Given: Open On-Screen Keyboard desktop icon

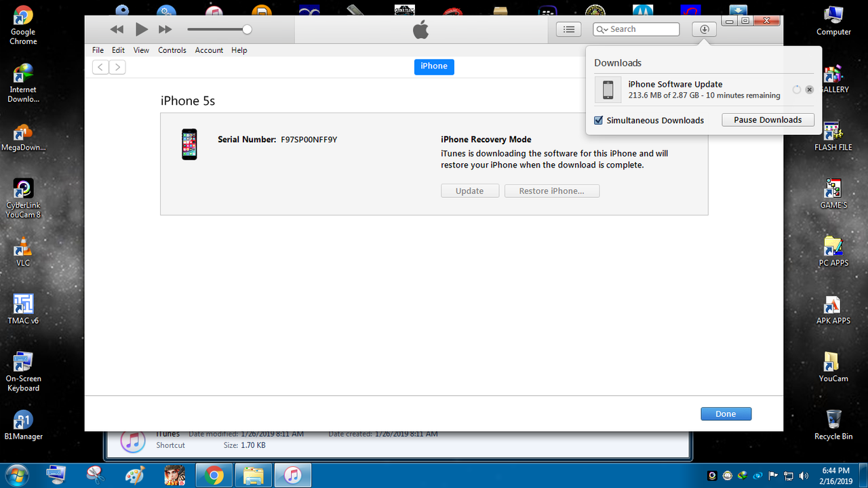Looking at the screenshot, I should [23, 371].
